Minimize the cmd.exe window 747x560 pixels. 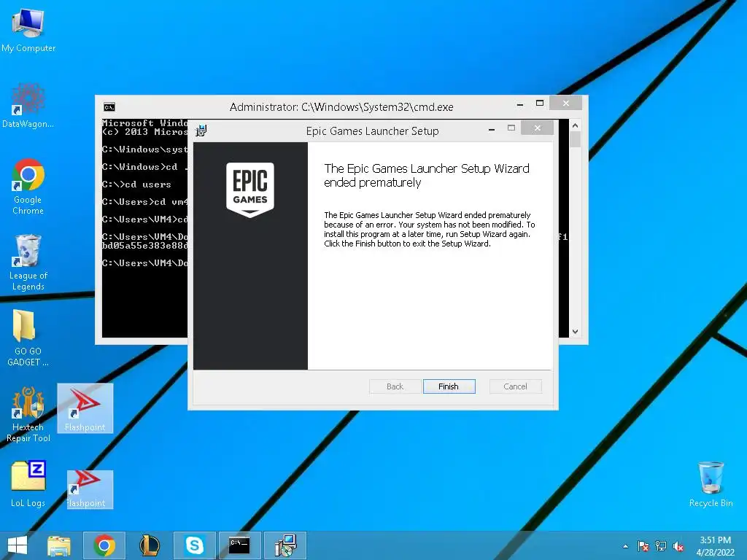[520, 104]
